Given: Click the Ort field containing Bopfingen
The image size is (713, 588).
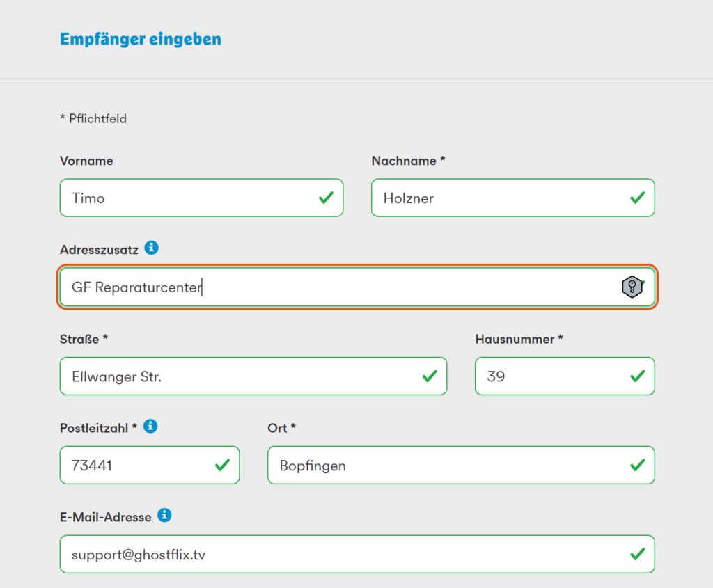Looking at the screenshot, I should coord(446,466).
